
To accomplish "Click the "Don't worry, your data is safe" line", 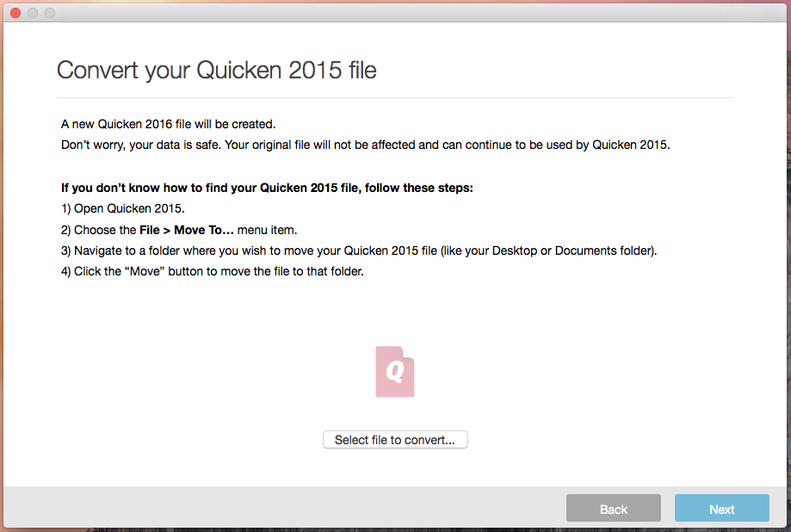I will click(365, 145).
